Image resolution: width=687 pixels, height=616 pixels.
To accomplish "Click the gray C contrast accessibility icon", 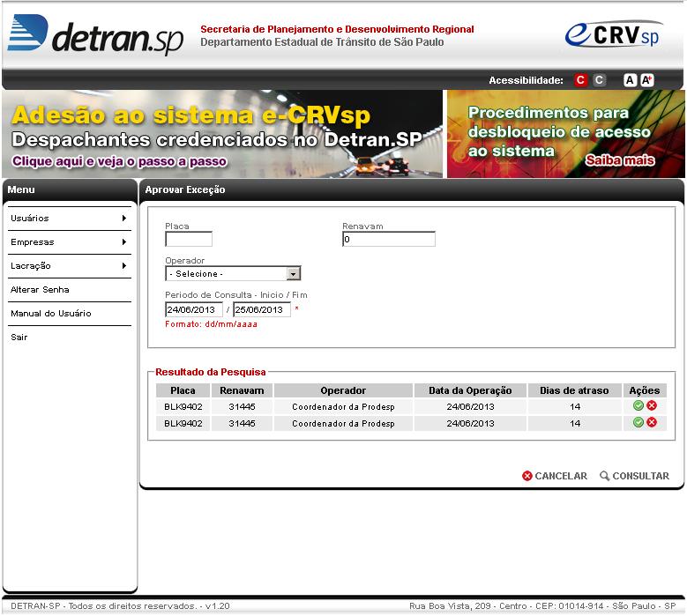I will click(x=600, y=80).
